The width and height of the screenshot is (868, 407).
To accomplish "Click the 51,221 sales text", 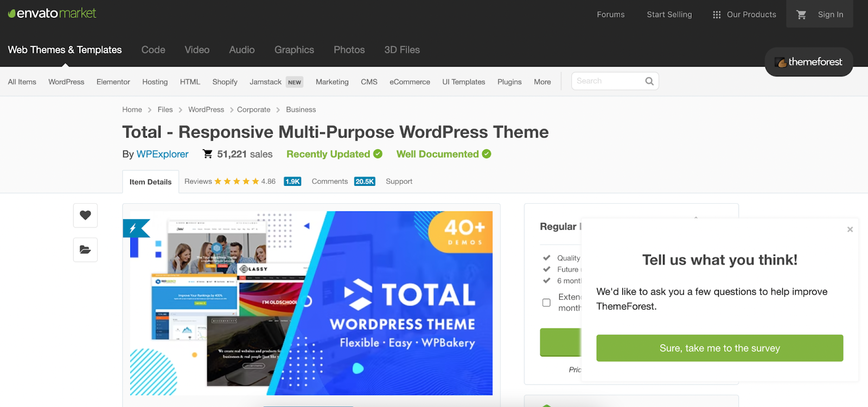I will click(x=245, y=154).
